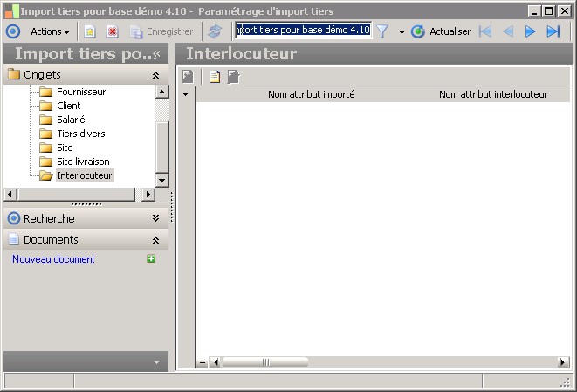Collapse the Documents section
The height and width of the screenshot is (392, 577).
click(155, 240)
